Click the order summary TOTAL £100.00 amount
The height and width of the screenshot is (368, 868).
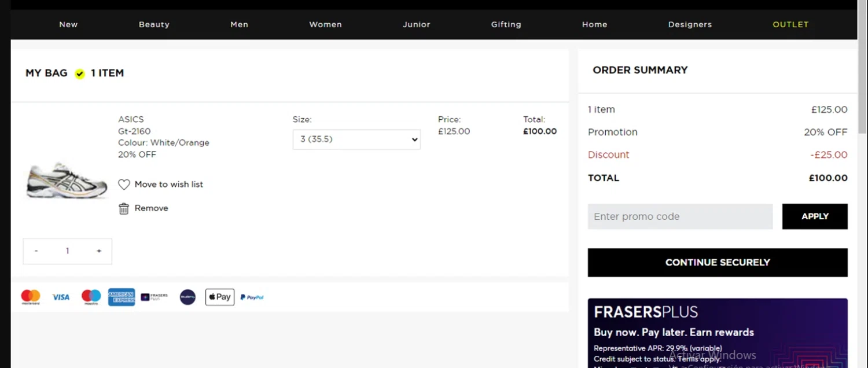(x=828, y=178)
